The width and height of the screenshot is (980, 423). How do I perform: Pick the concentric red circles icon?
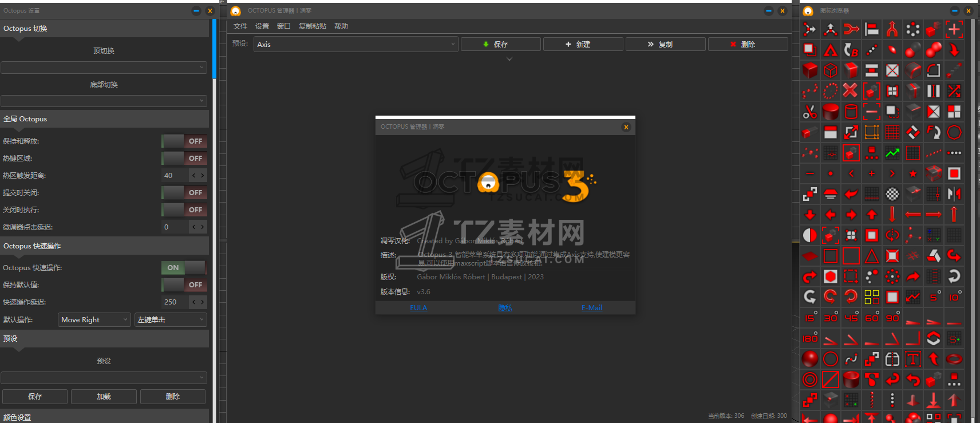coord(810,379)
